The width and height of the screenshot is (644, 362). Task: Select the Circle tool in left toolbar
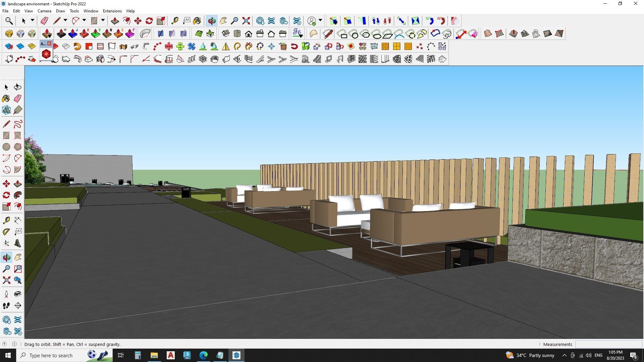click(x=6, y=147)
